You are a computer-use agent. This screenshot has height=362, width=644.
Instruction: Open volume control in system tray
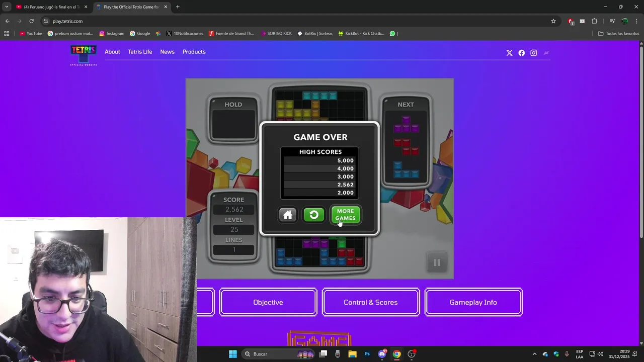point(600,354)
